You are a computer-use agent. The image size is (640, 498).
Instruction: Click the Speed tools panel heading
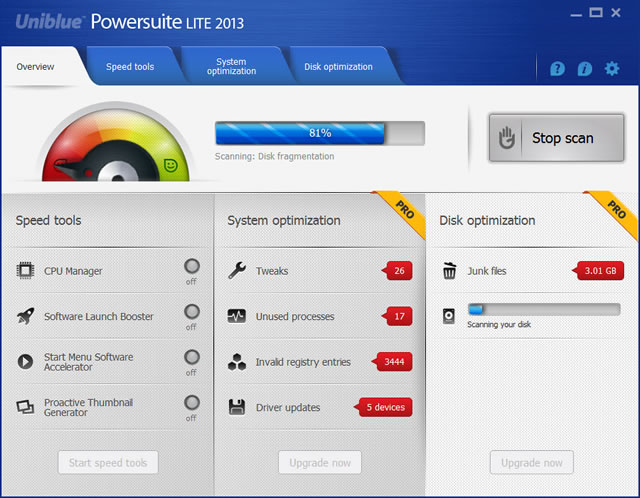pyautogui.click(x=49, y=220)
